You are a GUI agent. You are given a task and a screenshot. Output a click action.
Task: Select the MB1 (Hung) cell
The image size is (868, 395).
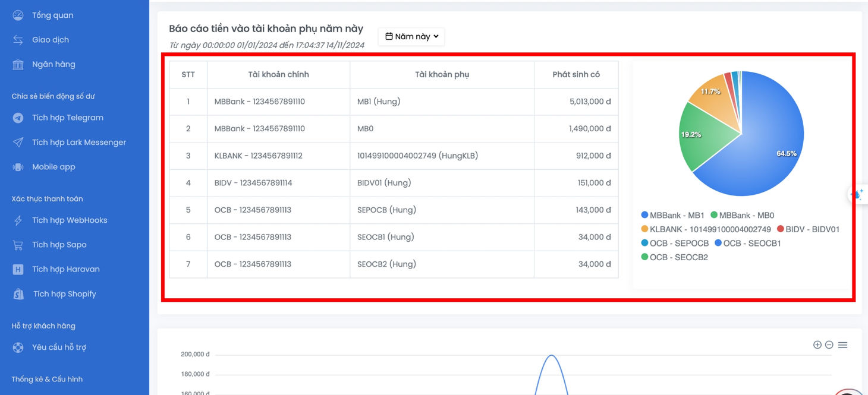[x=442, y=102]
